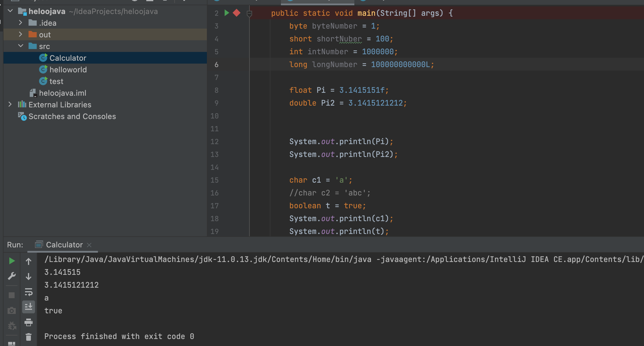Screen dimensions: 644x346
Task: Select heloojava.iml file in tree
Action: 62,93
